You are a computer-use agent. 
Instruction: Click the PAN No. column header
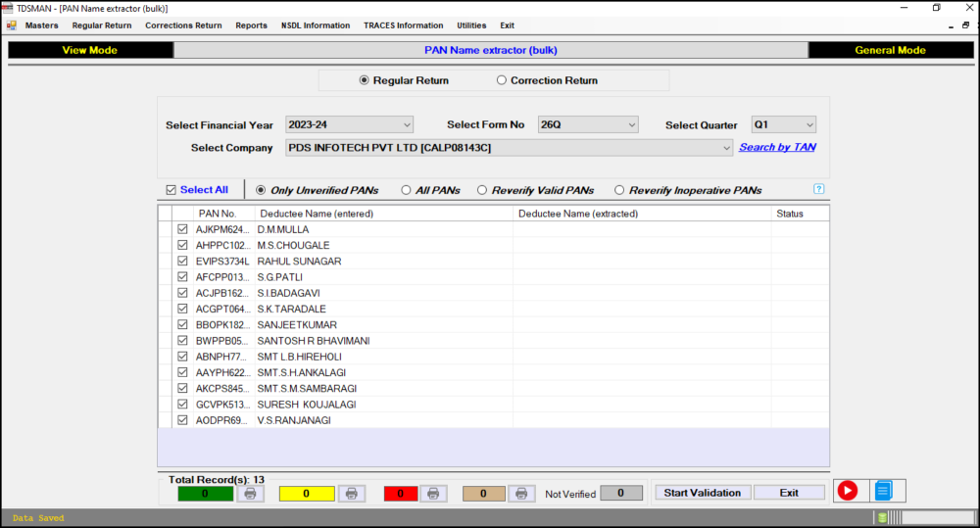point(223,214)
